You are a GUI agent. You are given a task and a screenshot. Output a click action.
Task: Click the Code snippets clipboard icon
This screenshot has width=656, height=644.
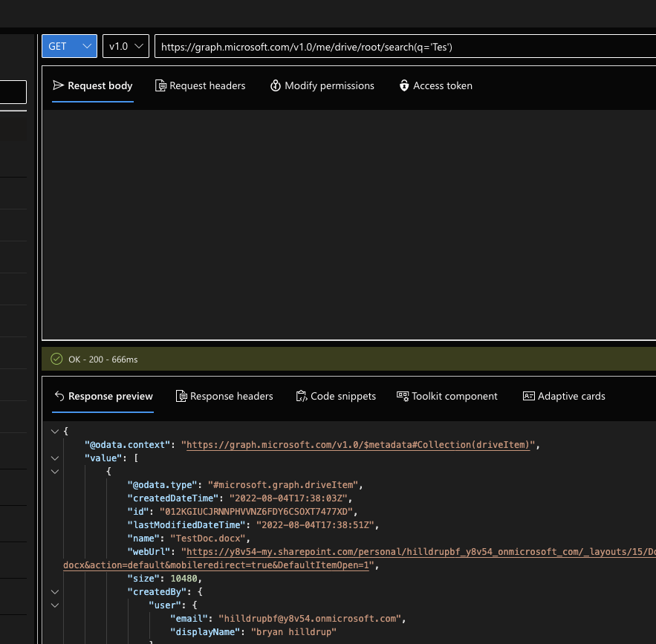pos(301,397)
